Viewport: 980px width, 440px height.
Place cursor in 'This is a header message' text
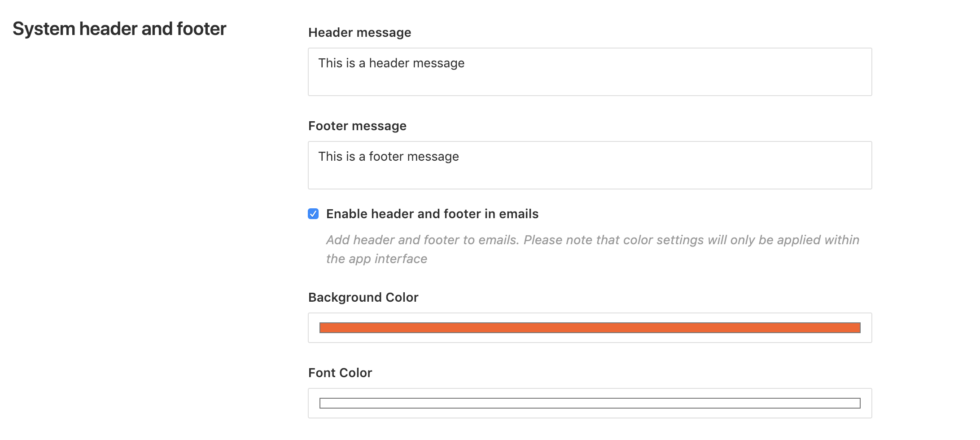click(x=391, y=63)
